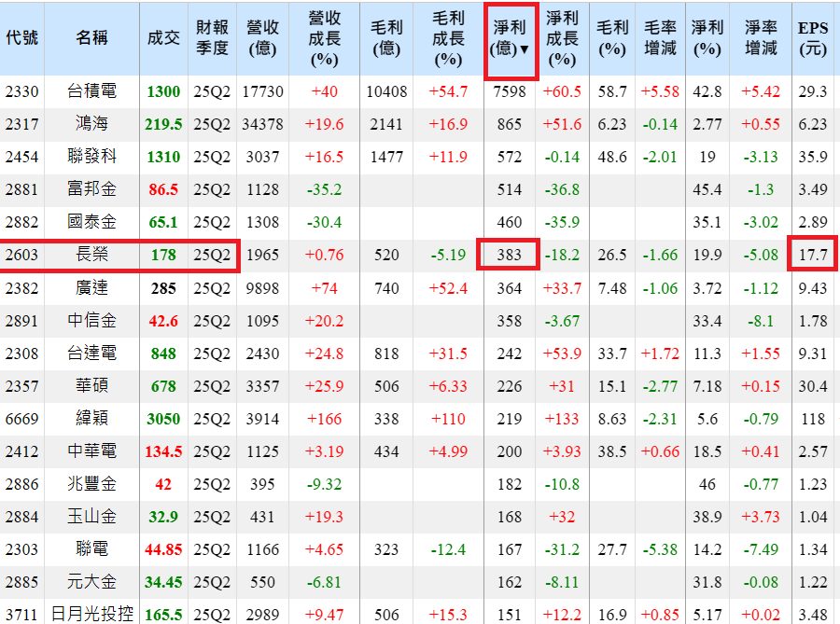Click the 名稱 column header
This screenshot has width=840, height=624.
tap(91, 37)
